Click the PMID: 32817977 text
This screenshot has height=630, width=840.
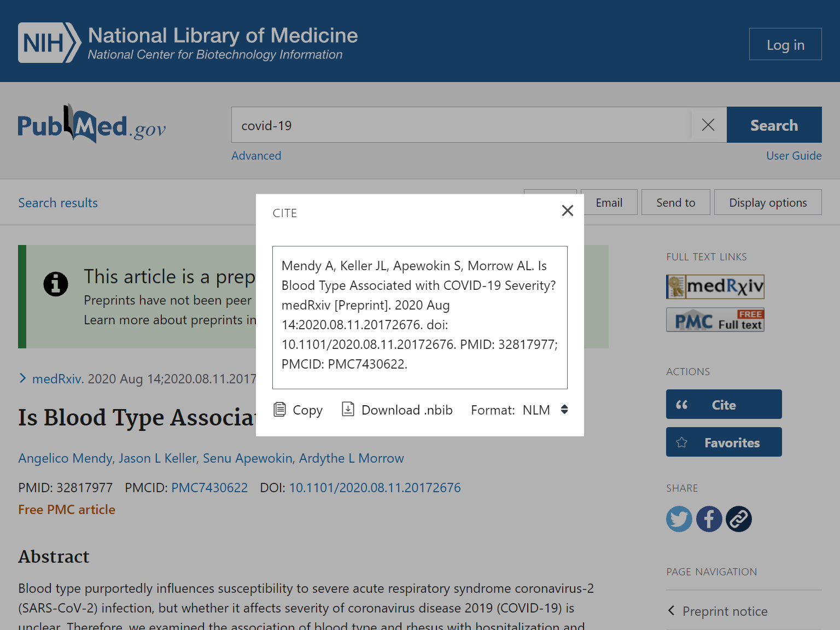(65, 488)
